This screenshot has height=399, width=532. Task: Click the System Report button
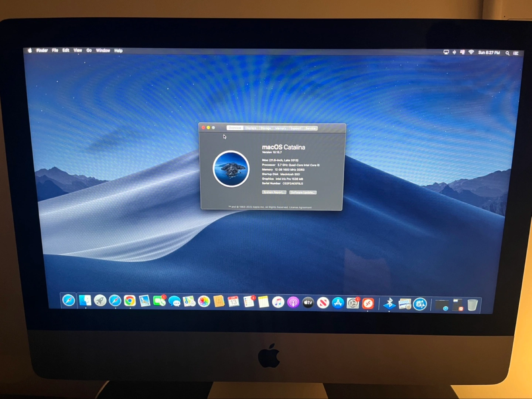pos(274,192)
